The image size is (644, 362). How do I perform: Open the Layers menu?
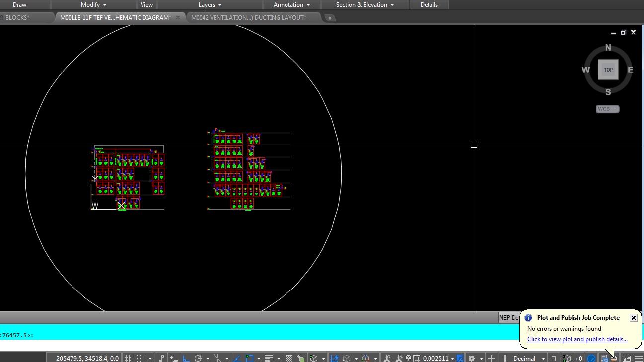coord(210,5)
